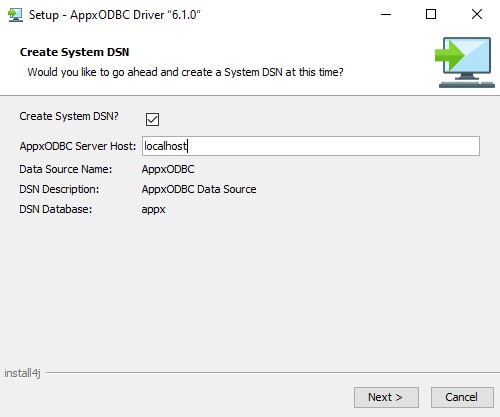Maximize the Setup window

431,15
